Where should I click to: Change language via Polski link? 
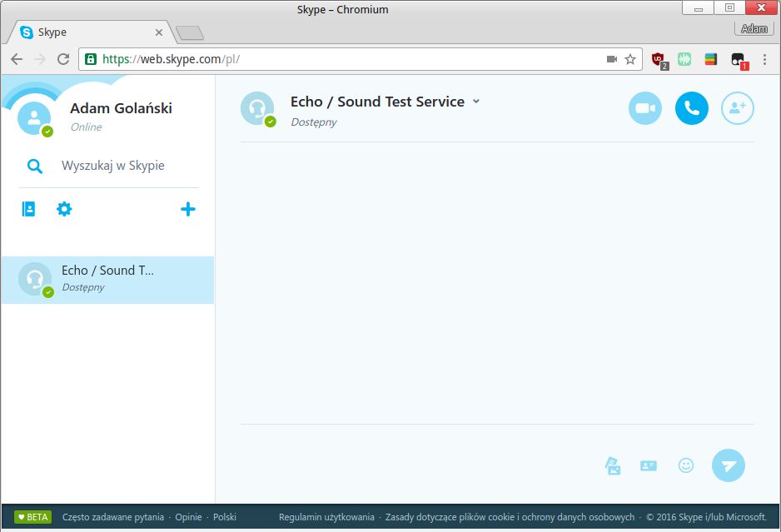coord(225,517)
